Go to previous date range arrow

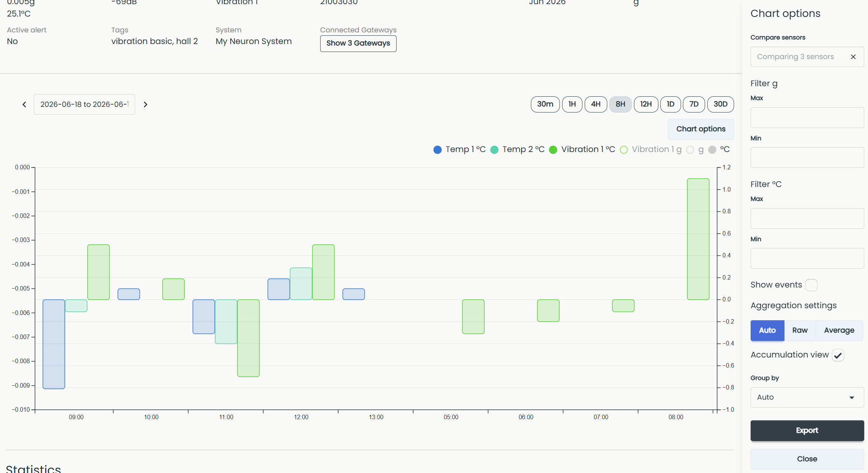pyautogui.click(x=24, y=105)
